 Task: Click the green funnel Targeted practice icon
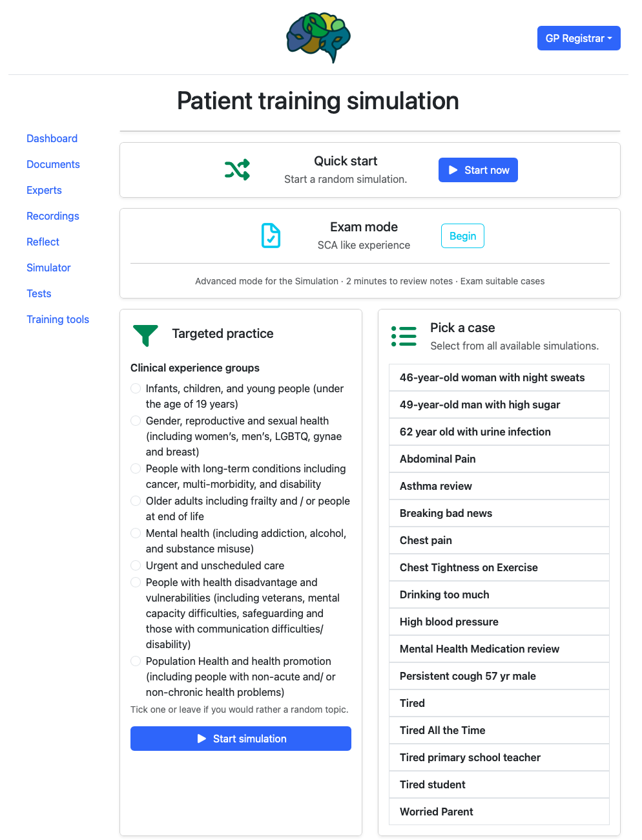click(x=145, y=335)
